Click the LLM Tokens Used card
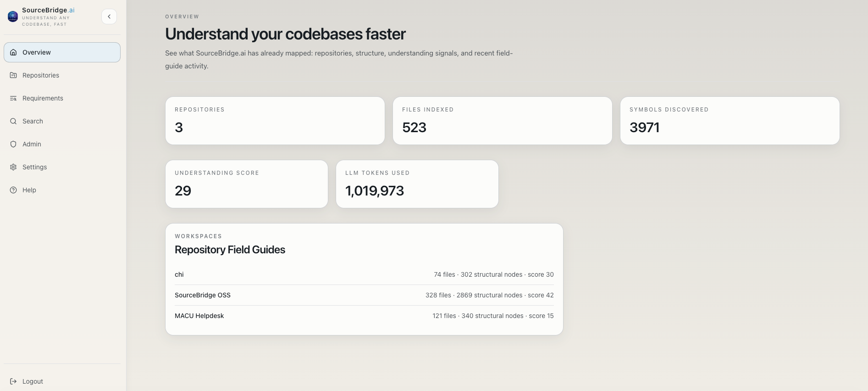This screenshot has height=391, width=868. (x=416, y=184)
